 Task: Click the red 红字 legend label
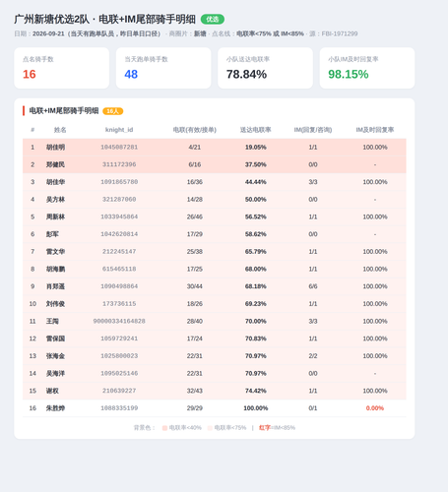tap(264, 428)
